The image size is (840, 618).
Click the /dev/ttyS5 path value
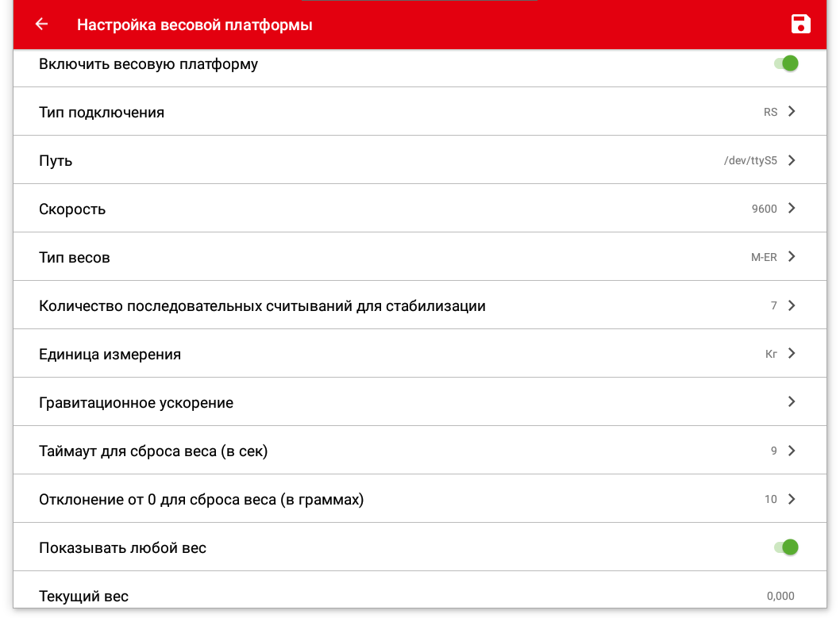[750, 161]
